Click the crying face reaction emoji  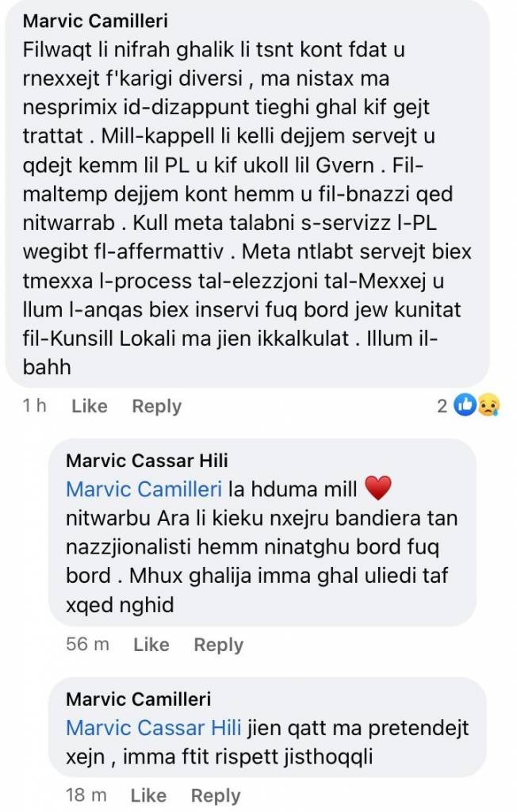pyautogui.click(x=488, y=405)
